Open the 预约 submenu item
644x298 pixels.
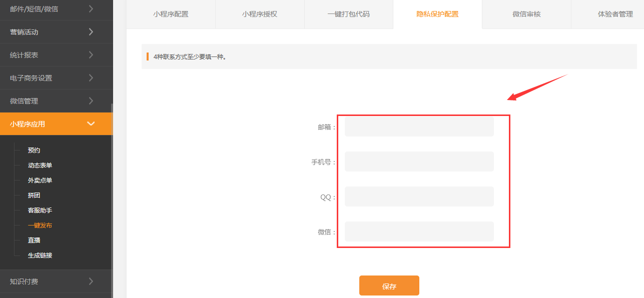coord(34,150)
